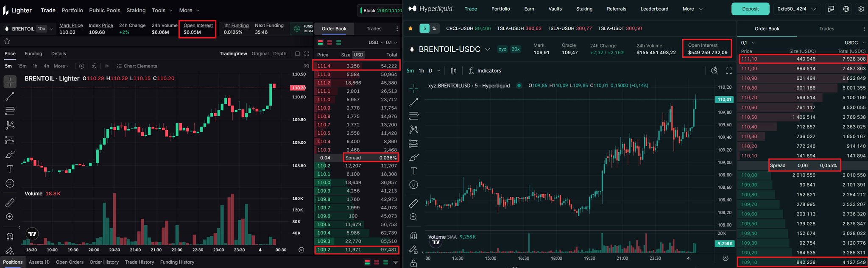This screenshot has width=868, height=268.
Task: Toggle USD size unit in Lighter order book
Action: (x=359, y=55)
